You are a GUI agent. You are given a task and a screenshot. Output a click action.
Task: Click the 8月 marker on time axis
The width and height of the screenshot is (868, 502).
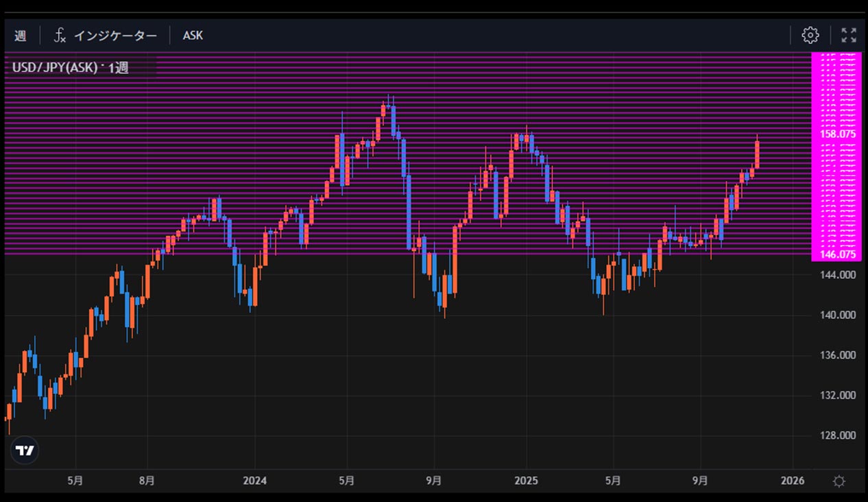point(147,481)
